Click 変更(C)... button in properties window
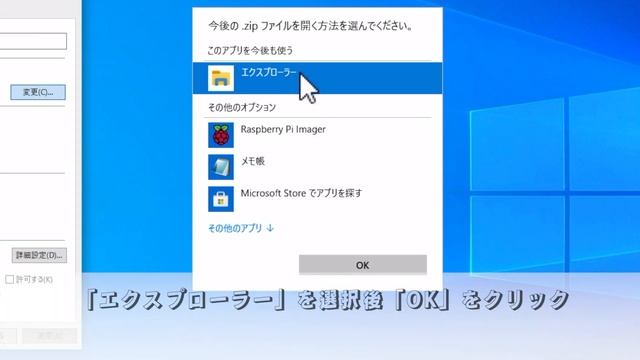The image size is (640, 360). (38, 92)
